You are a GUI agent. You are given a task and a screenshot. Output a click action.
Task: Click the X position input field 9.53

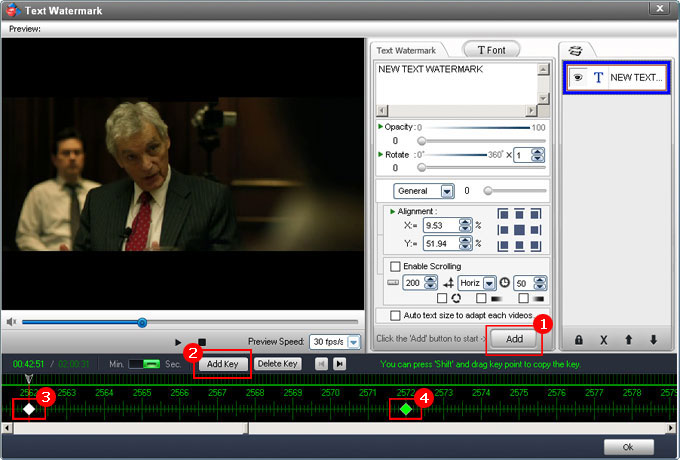point(441,225)
